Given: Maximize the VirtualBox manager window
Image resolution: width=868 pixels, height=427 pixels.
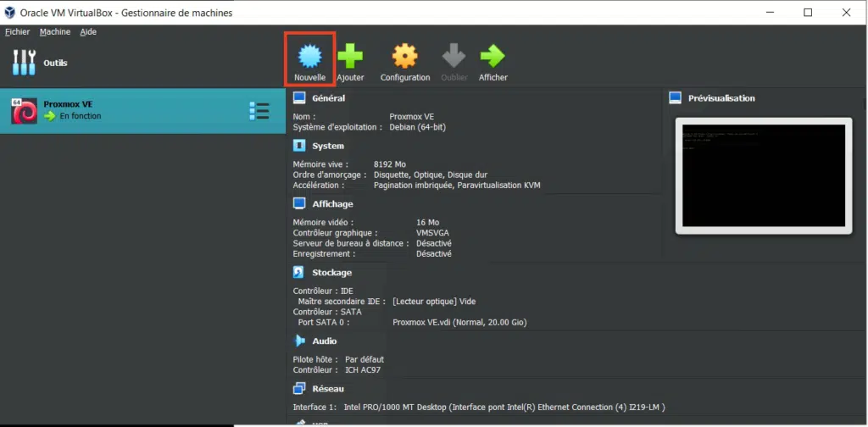Looking at the screenshot, I should (x=808, y=12).
